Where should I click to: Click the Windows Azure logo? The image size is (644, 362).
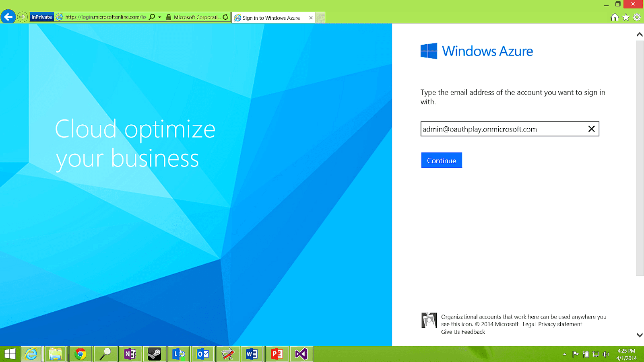coord(477,51)
